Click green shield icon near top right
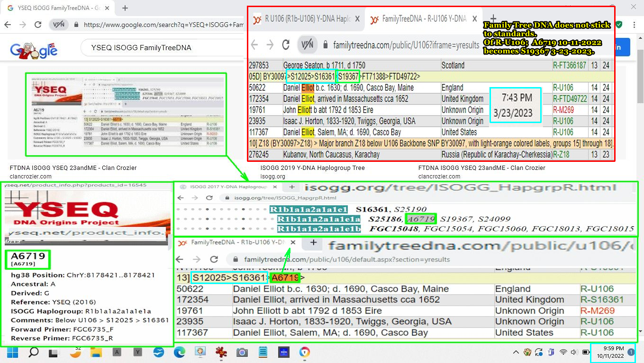Viewport: 644px width, 363px height. 619,25
